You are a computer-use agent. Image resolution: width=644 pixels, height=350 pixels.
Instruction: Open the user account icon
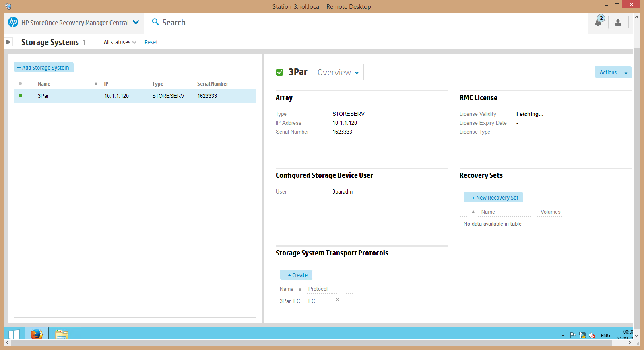tap(618, 23)
